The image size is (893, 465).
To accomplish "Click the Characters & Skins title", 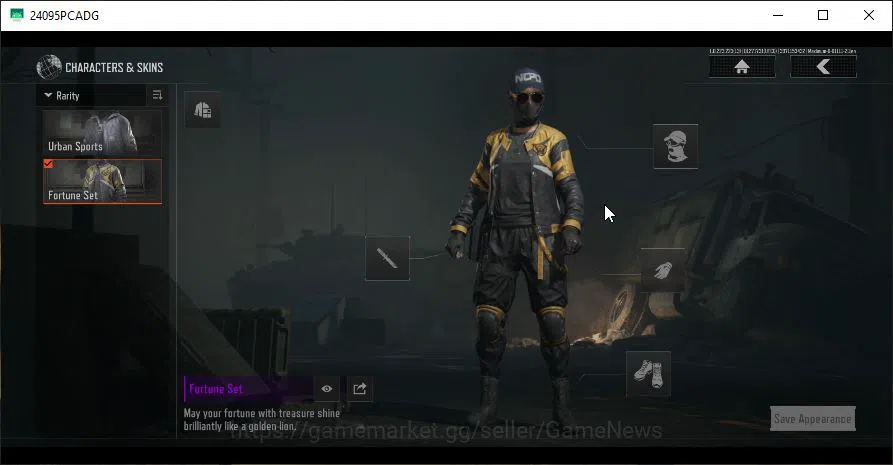I will [114, 67].
